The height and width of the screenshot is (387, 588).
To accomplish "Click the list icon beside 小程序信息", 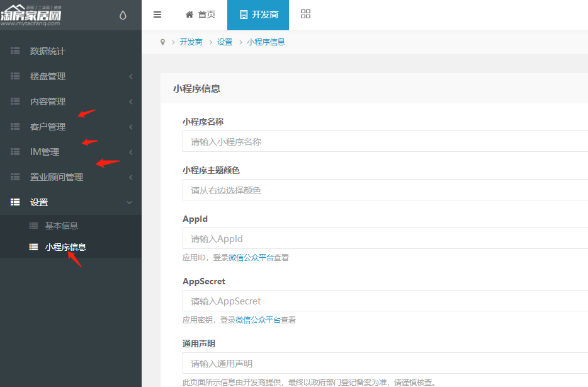I will 33,247.
